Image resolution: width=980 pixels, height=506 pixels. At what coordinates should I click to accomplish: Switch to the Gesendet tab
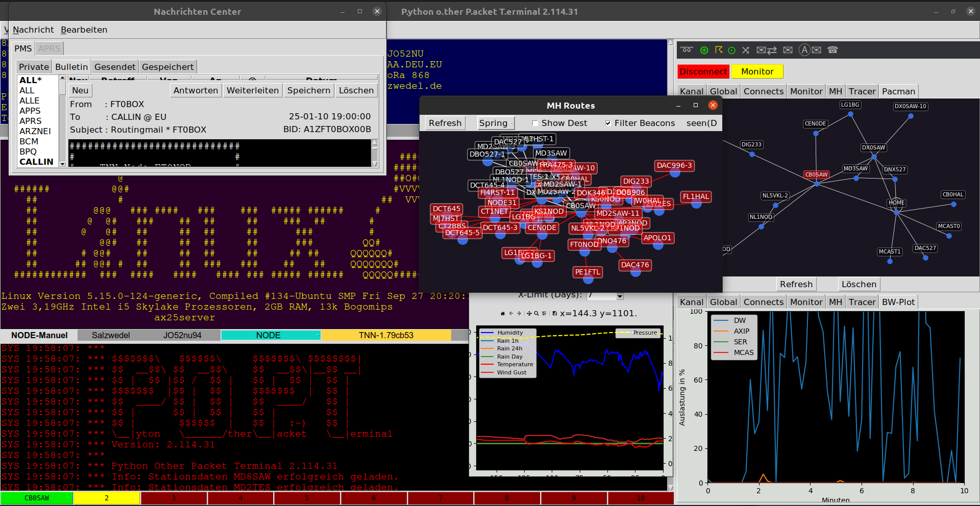pyautogui.click(x=115, y=67)
